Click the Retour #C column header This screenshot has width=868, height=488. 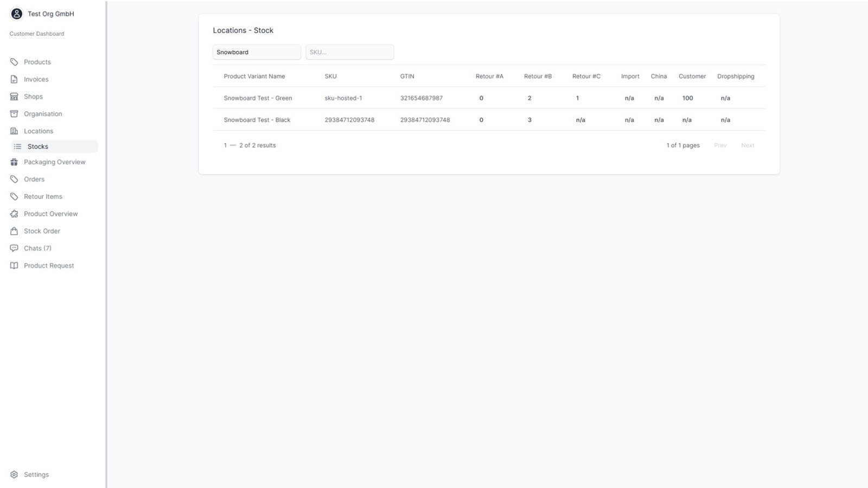click(586, 76)
